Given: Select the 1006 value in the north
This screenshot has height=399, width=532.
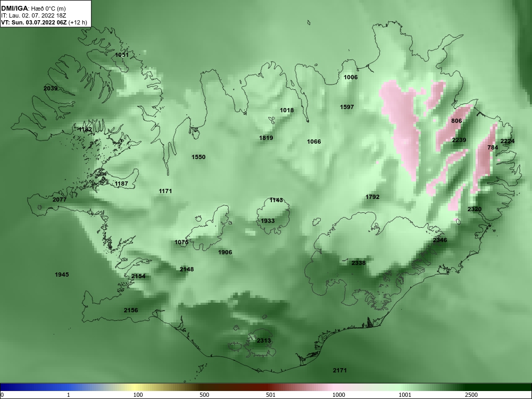Looking at the screenshot, I should pos(351,77).
